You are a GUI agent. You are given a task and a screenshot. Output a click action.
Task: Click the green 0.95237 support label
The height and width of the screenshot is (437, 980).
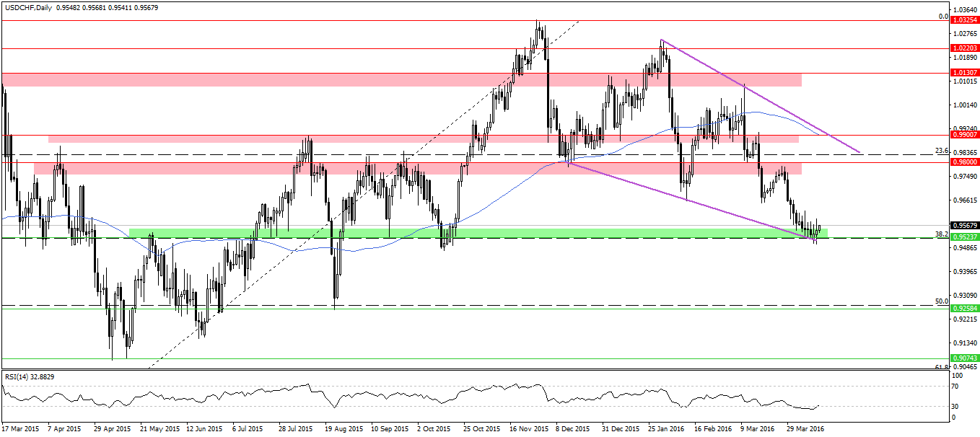tap(963, 237)
